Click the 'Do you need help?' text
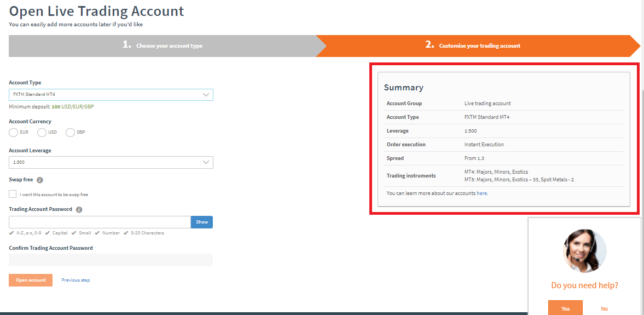The image size is (644, 315). point(585,285)
